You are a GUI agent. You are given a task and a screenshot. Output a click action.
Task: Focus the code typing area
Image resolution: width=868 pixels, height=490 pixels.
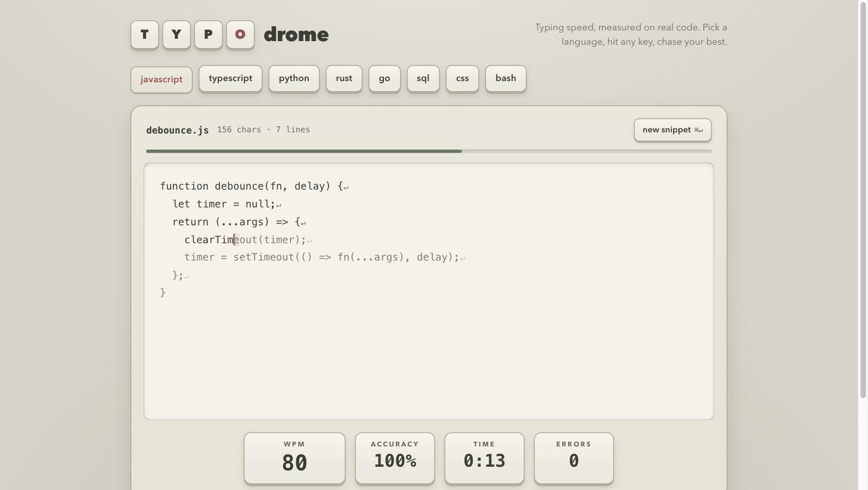tap(429, 291)
